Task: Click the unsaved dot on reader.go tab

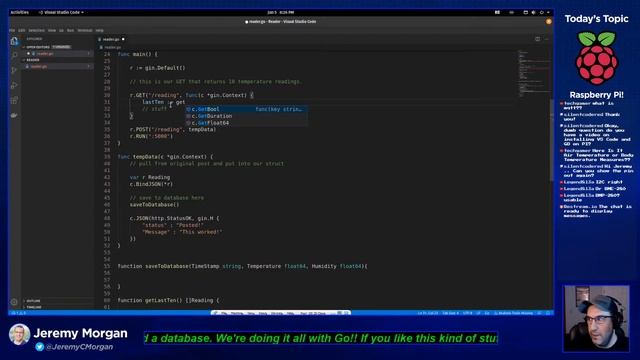Action: 123,39
